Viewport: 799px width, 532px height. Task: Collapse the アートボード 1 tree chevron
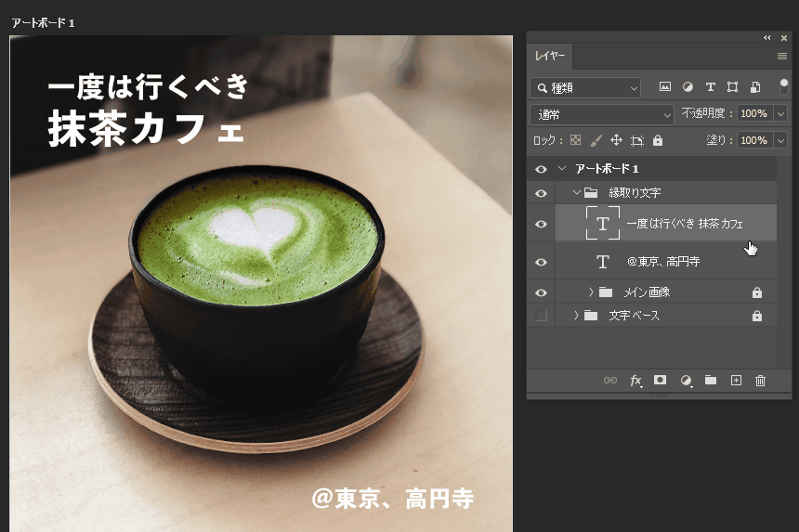[x=562, y=168]
